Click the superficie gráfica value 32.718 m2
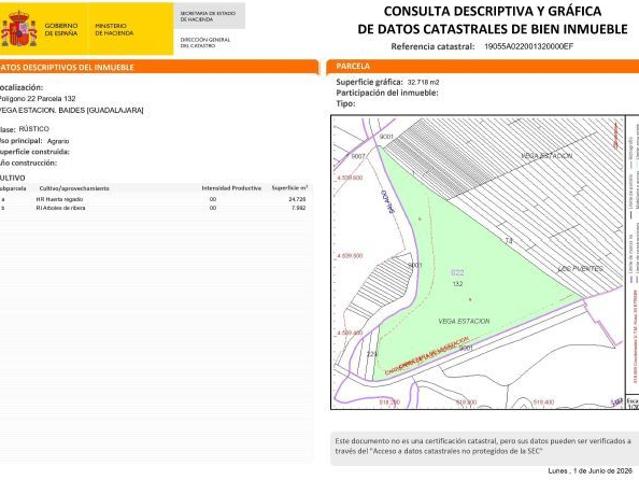Image resolution: width=639 pixels, height=480 pixels. (x=423, y=82)
